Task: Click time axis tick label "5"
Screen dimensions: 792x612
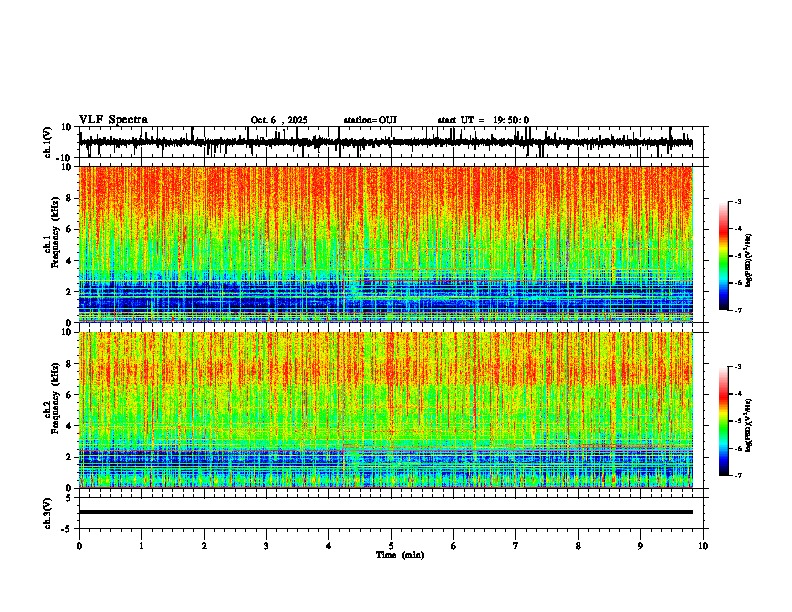Action: point(391,546)
